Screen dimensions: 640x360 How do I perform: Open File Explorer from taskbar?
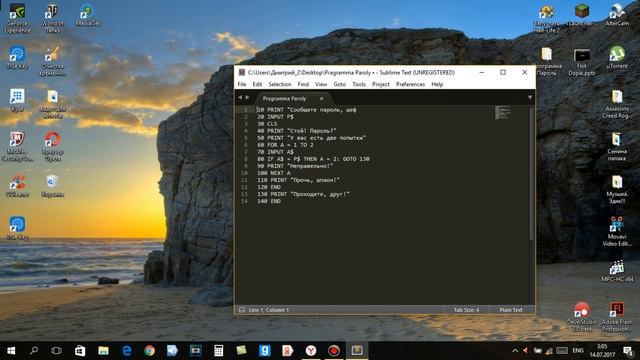coord(103,351)
